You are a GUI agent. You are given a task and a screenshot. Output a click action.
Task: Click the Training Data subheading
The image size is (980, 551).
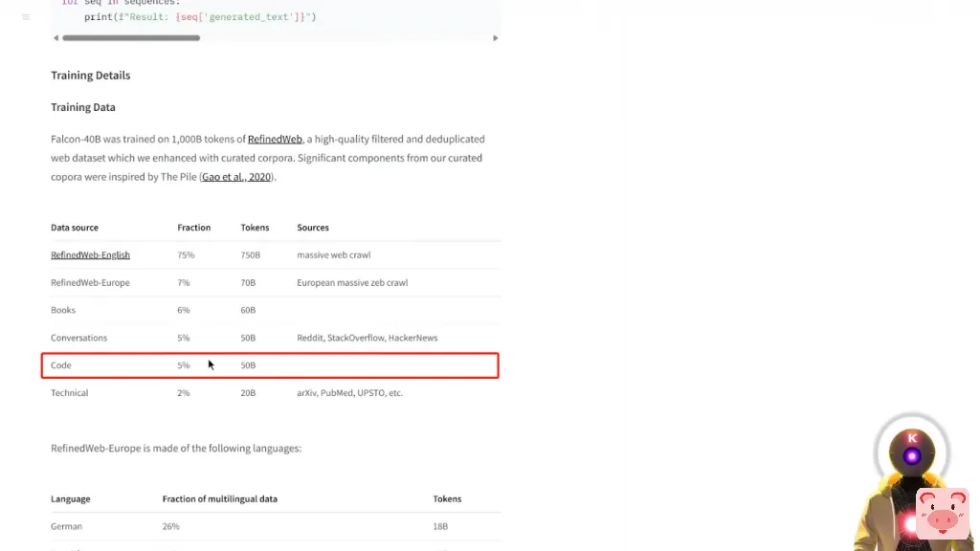pyautogui.click(x=83, y=107)
